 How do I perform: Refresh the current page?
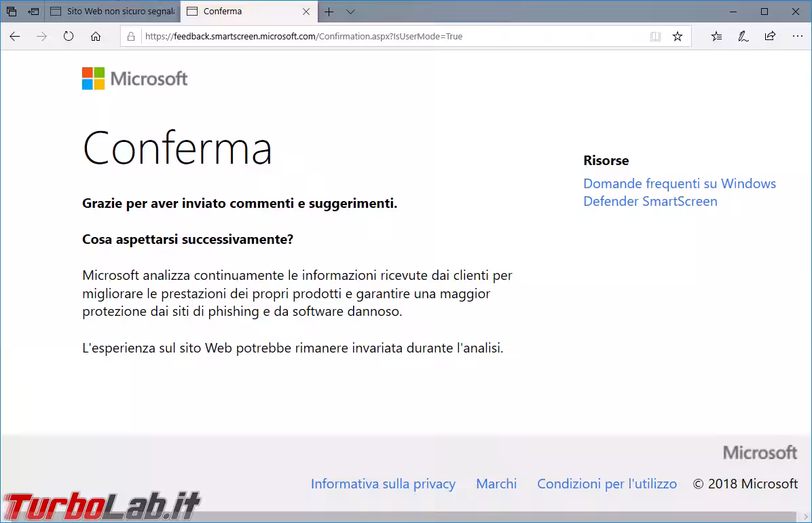69,36
